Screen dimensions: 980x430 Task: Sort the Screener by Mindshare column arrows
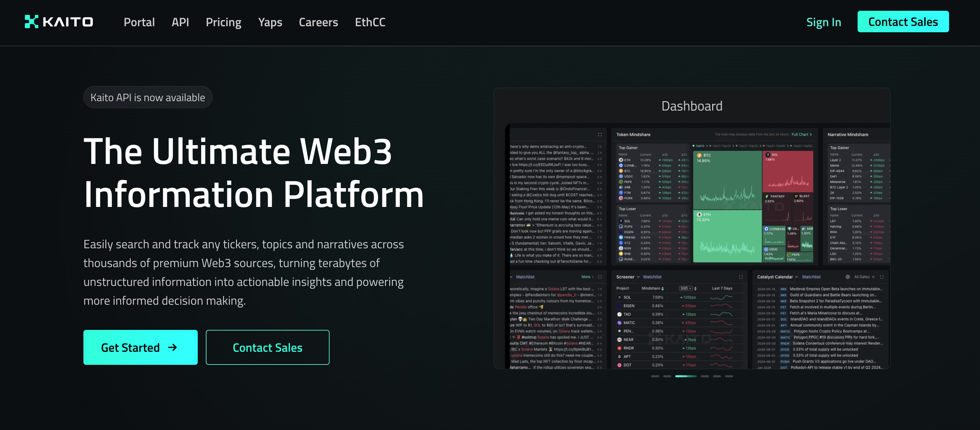point(662,289)
